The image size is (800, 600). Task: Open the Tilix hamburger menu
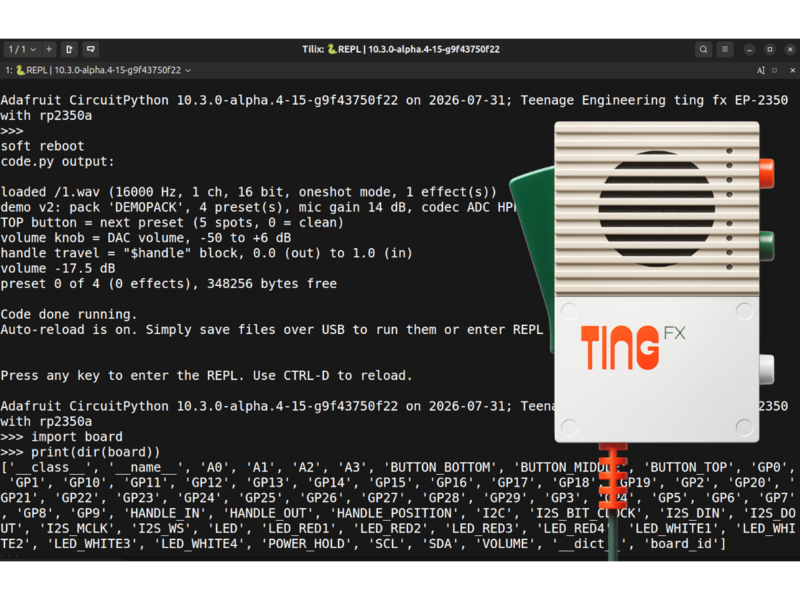click(725, 49)
